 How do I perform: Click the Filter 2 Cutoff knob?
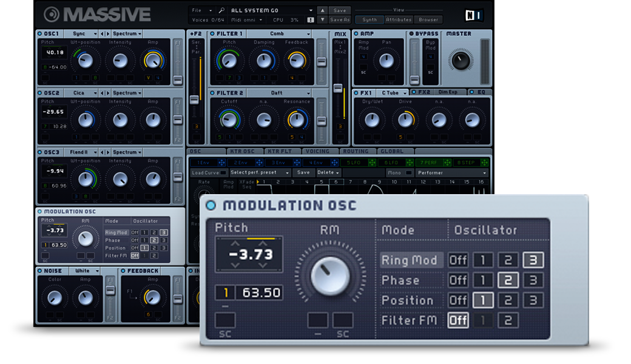coord(229,120)
